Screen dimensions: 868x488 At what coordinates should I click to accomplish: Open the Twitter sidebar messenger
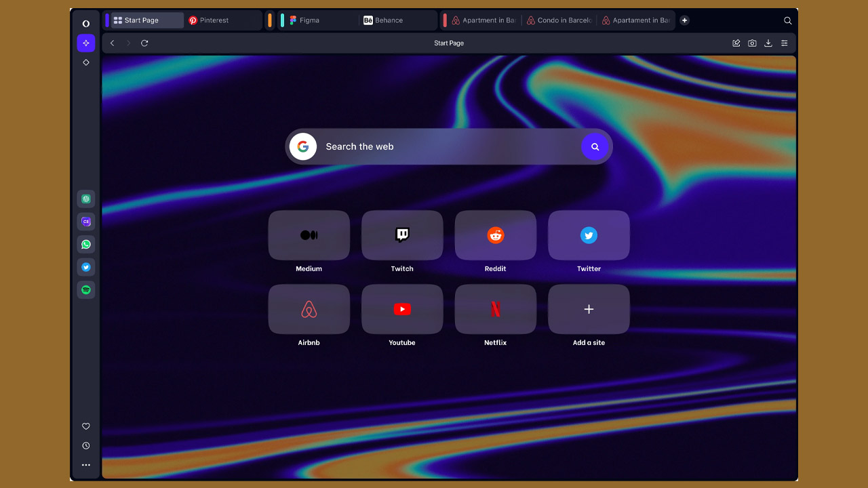pyautogui.click(x=86, y=267)
